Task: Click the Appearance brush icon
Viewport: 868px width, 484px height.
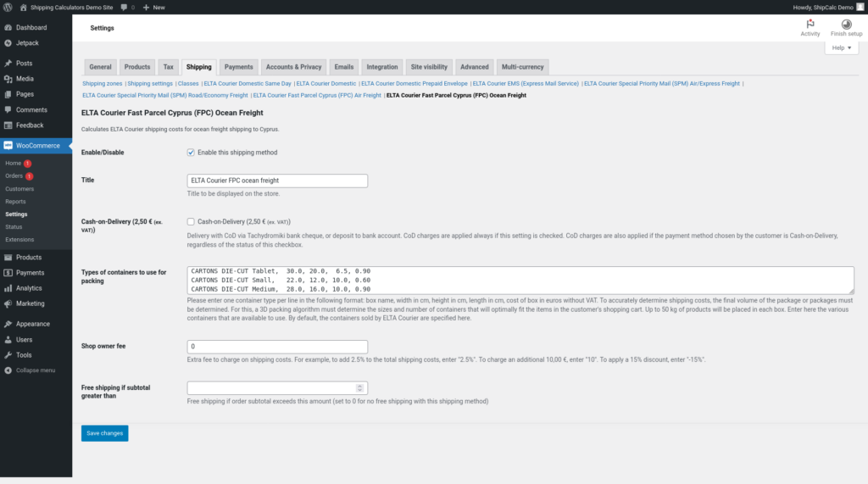Action: [8, 324]
